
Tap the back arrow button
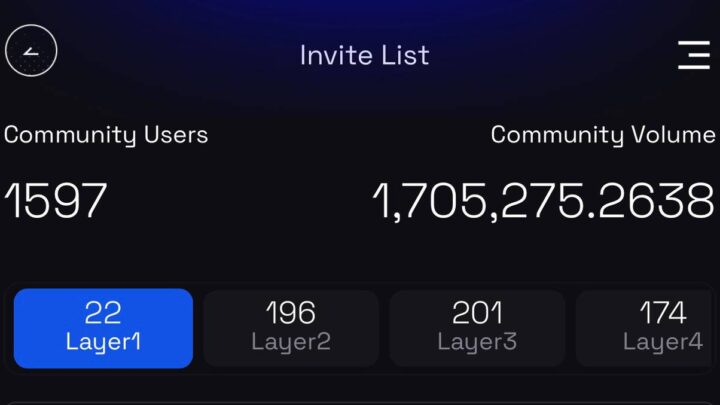pos(30,51)
